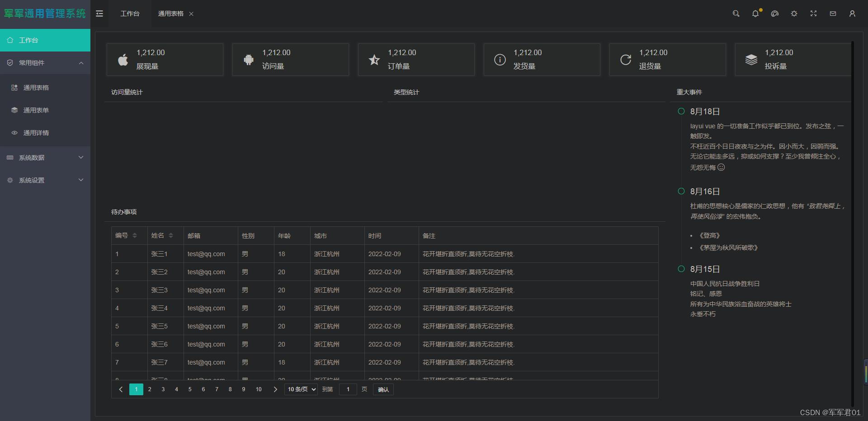Image resolution: width=868 pixels, height=421 pixels.
Task: Click the grid icon beside 通用表格 in sidebar
Action: coord(14,88)
